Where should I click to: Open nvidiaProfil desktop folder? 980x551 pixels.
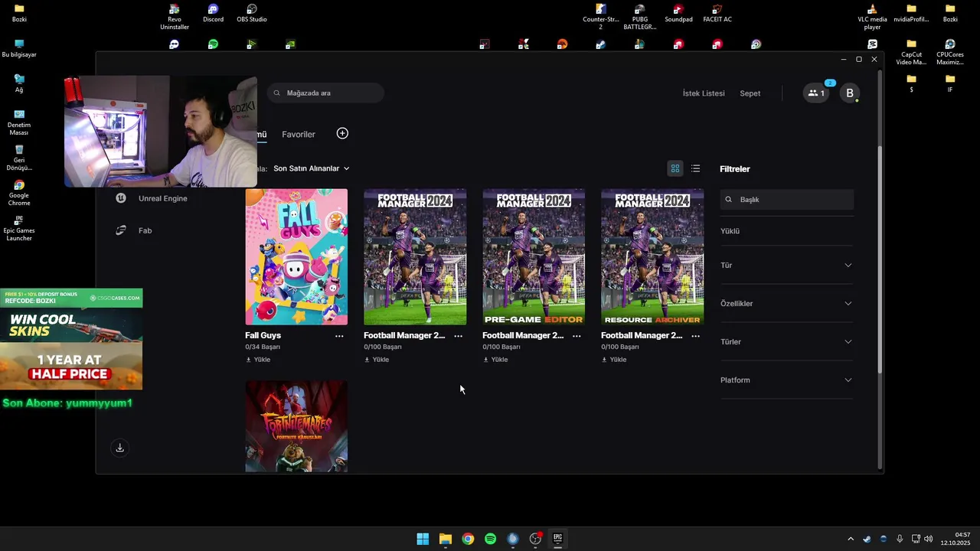[911, 14]
